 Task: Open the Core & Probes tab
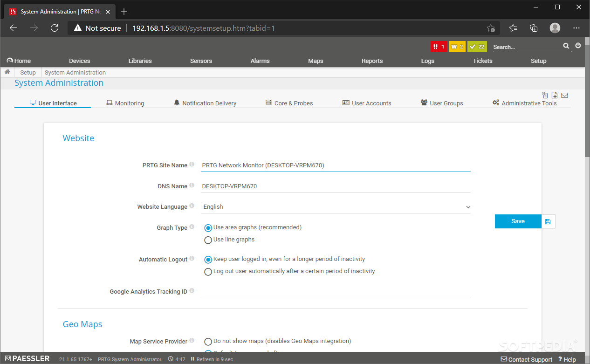pos(289,103)
